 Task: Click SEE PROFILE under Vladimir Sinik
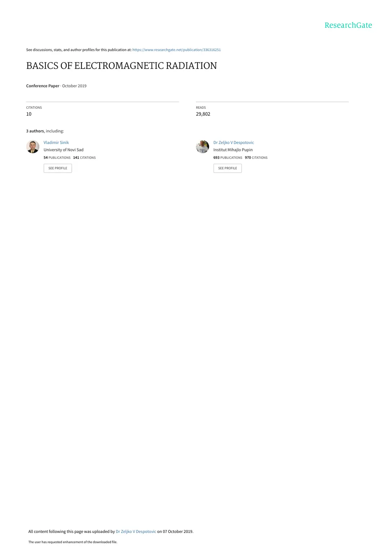pos(58,168)
